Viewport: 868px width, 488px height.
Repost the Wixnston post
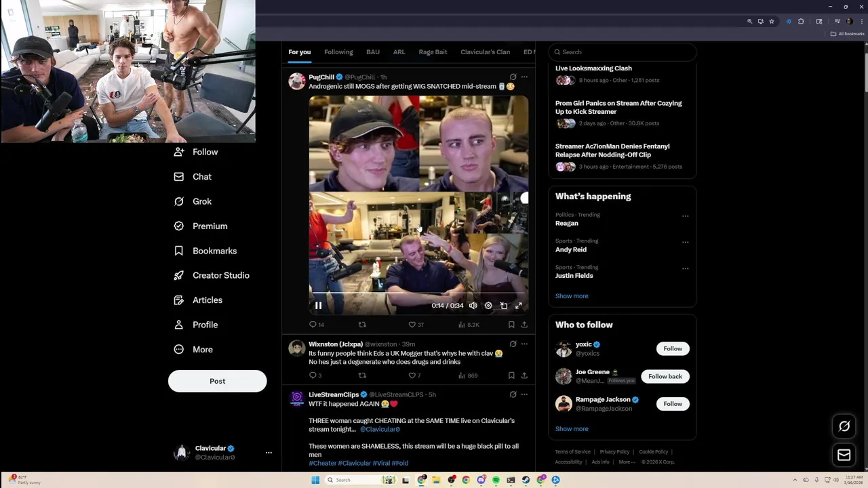(362, 375)
